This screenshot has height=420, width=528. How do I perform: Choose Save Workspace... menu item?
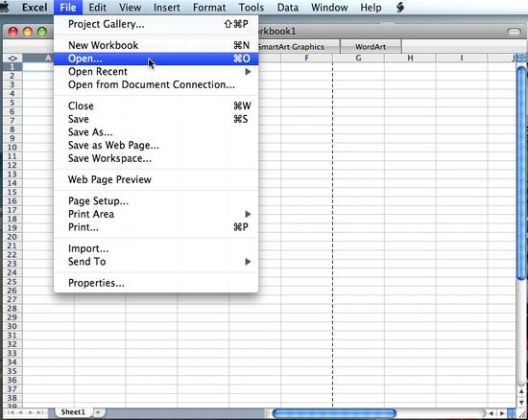pyautogui.click(x=156, y=158)
